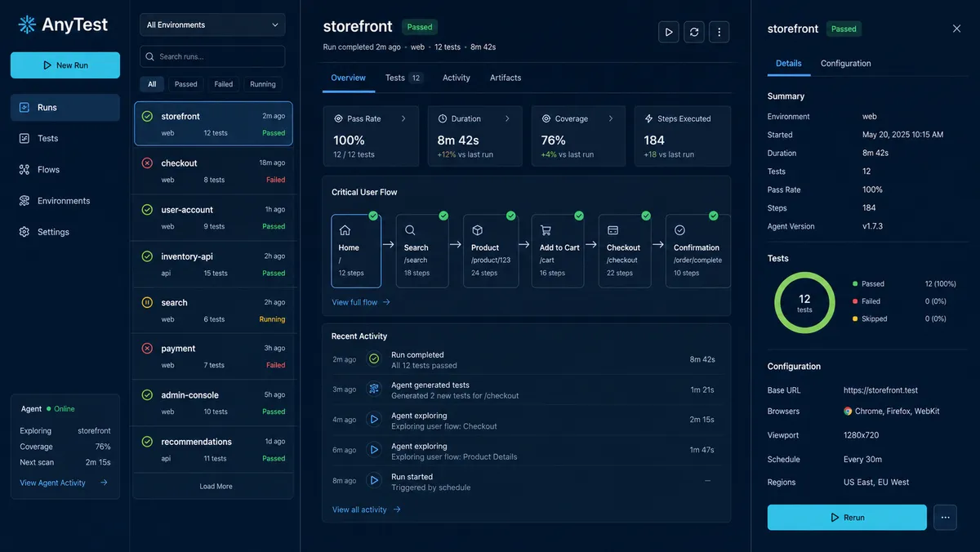Screen dimensions: 980x552
Task: Open the recommendations run
Action: point(213,449)
